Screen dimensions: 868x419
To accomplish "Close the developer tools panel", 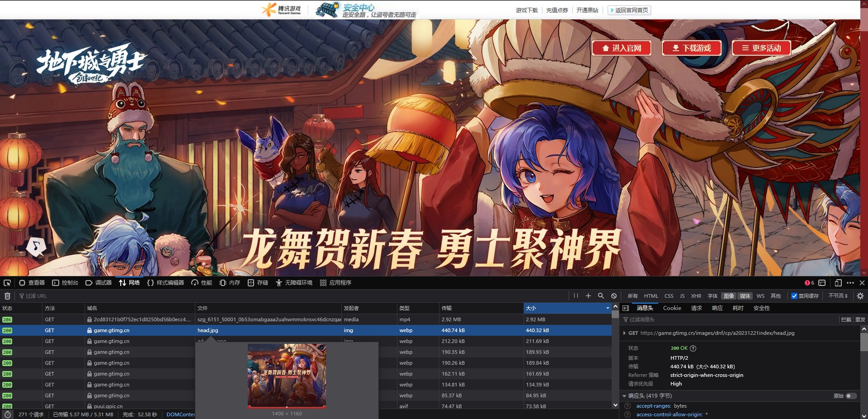I will pos(862,283).
